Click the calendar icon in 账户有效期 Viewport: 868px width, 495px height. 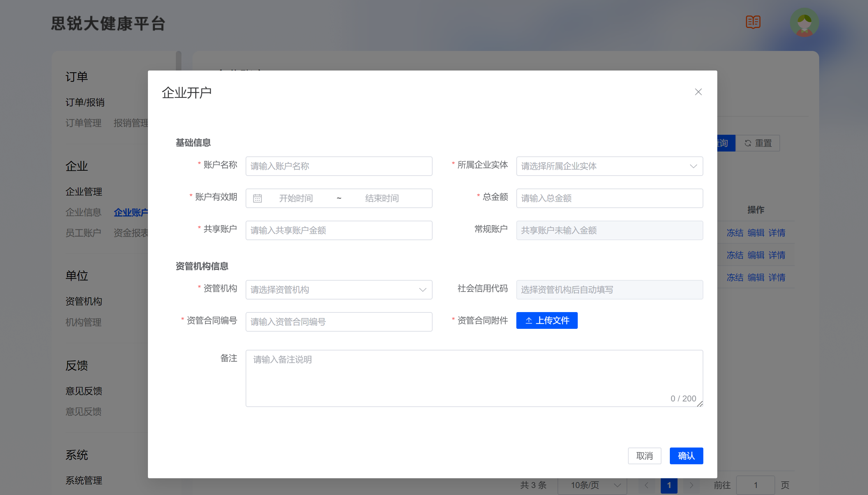tap(257, 198)
